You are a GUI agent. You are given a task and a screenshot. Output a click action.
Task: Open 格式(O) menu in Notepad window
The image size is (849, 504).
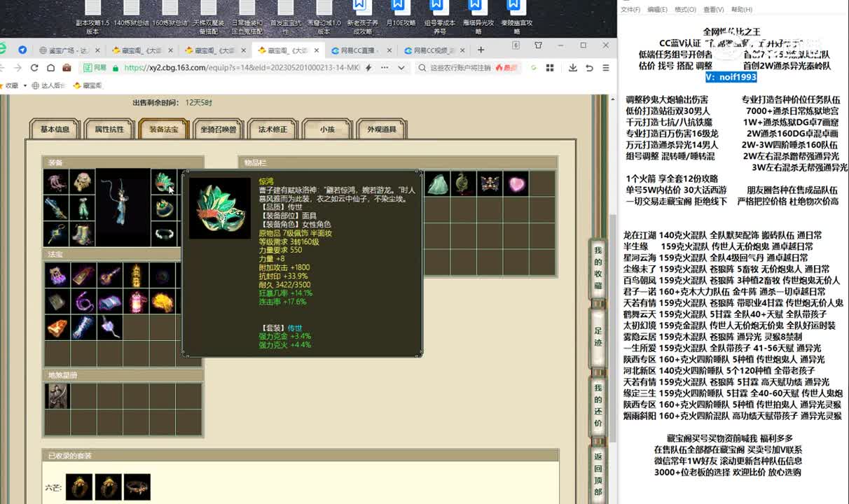coord(685,10)
